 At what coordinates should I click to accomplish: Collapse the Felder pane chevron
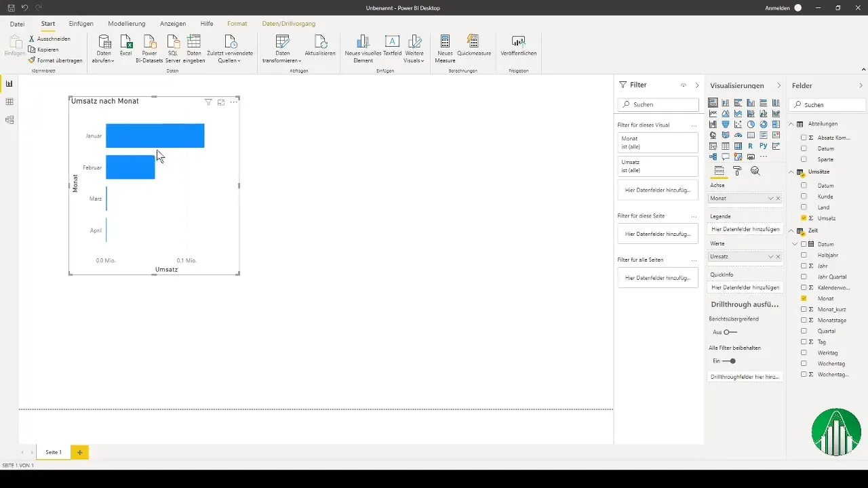(861, 85)
